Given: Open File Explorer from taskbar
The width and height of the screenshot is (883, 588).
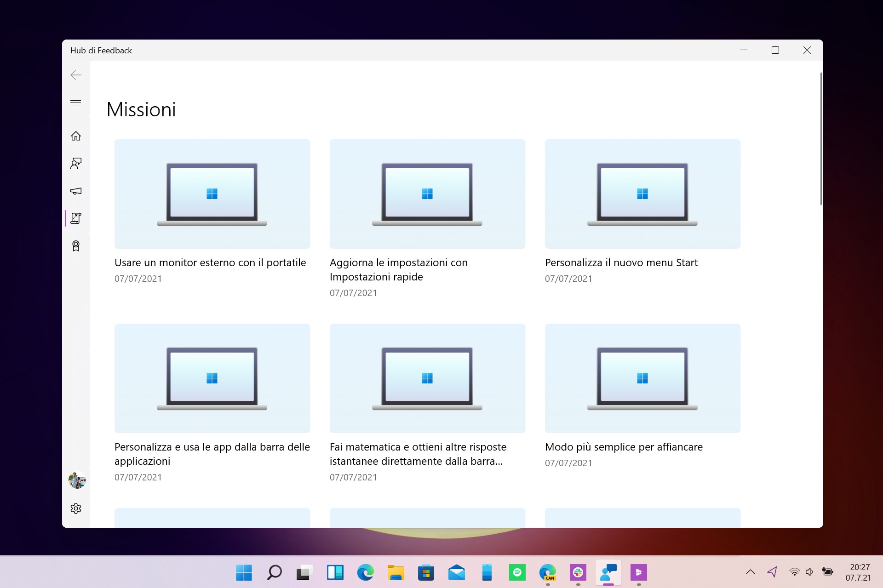Looking at the screenshot, I should [x=396, y=572].
